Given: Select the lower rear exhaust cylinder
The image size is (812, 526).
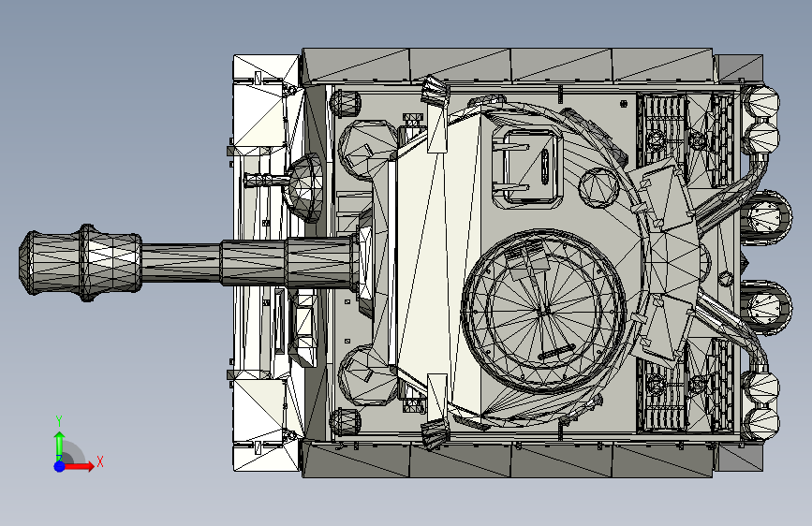Looking at the screenshot, I should (766, 306).
